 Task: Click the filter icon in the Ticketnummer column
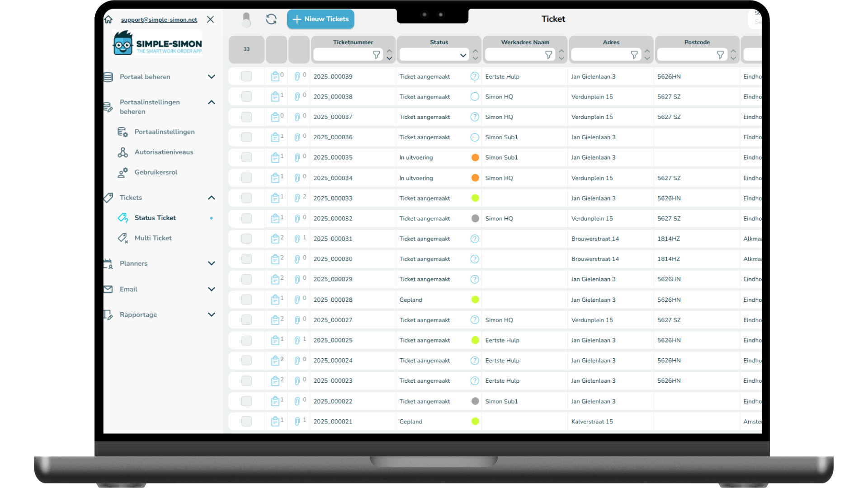point(376,55)
